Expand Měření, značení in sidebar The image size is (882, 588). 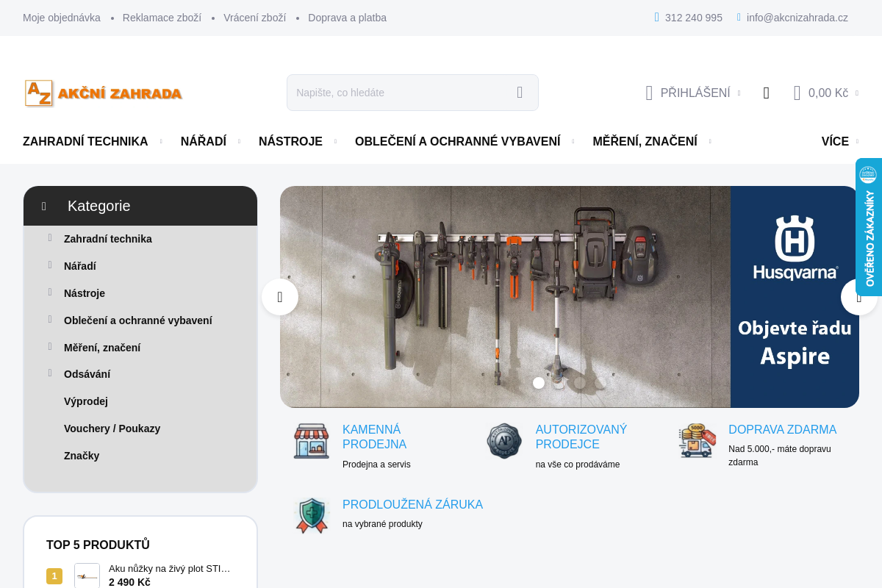click(x=50, y=347)
